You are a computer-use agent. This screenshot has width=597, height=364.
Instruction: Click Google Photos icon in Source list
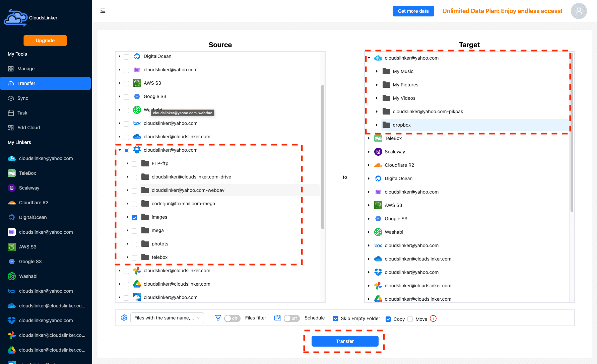coord(137,271)
